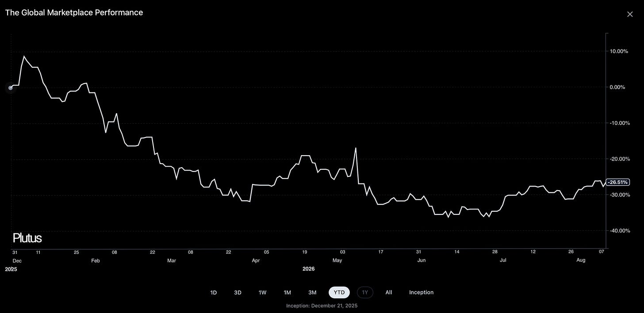Image resolution: width=644 pixels, height=313 pixels.
Task: Click the chart peak near Dec 11
Action: click(x=24, y=56)
